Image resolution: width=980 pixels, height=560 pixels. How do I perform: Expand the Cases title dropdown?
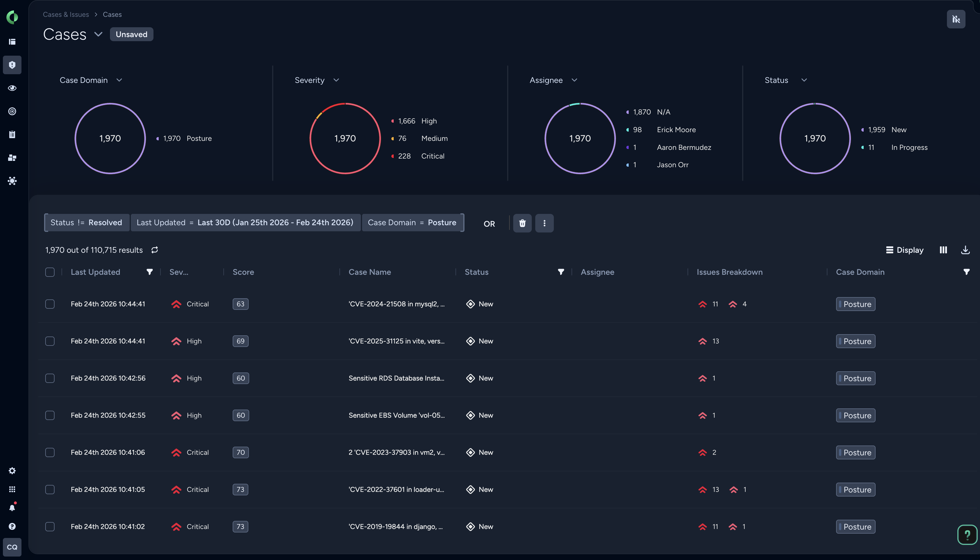pyautogui.click(x=99, y=34)
